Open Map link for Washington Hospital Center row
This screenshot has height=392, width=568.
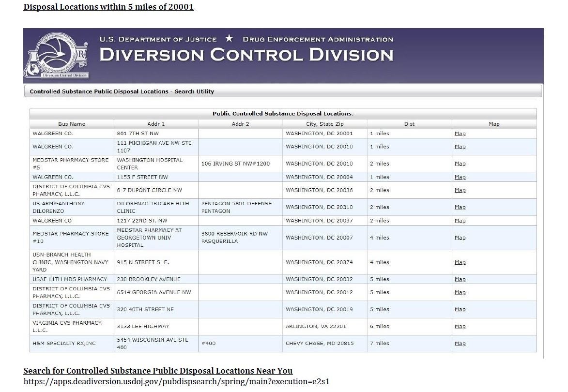[x=460, y=164]
